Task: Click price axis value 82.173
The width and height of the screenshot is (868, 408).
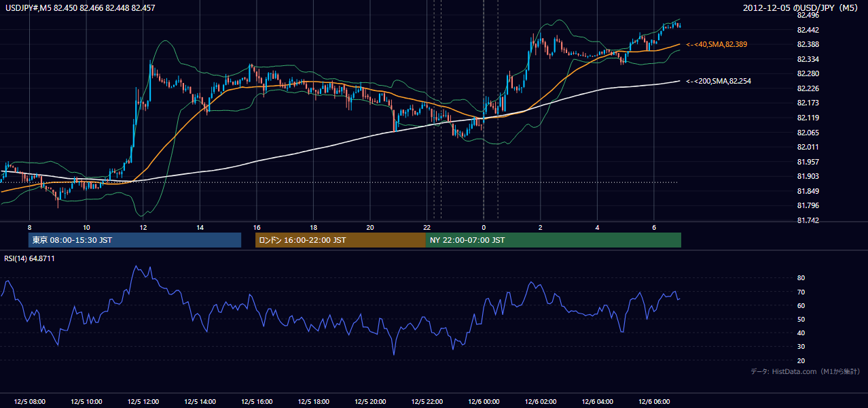Action: [808, 103]
